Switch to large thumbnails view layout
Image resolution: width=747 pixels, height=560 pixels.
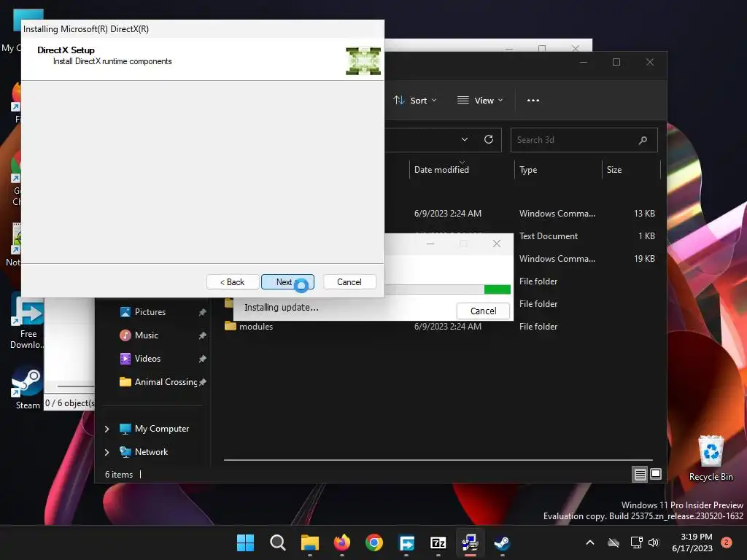(x=656, y=474)
